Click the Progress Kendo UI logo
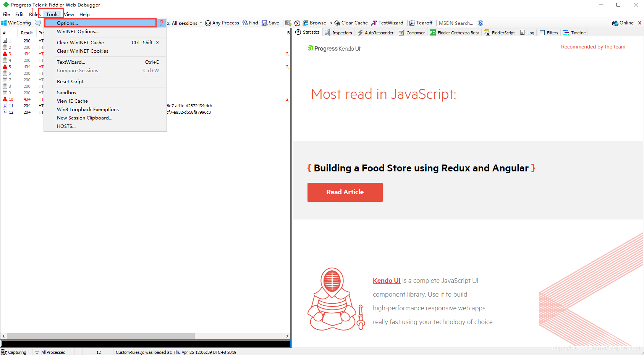644x355 pixels. coord(334,48)
